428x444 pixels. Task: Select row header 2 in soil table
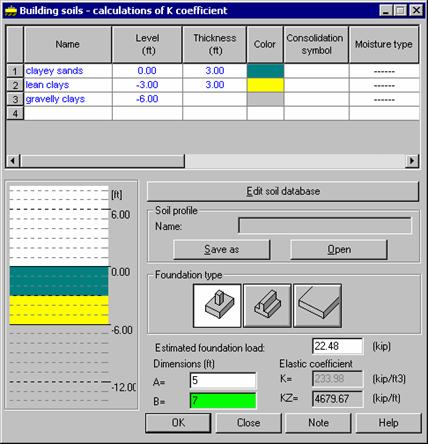(x=15, y=85)
